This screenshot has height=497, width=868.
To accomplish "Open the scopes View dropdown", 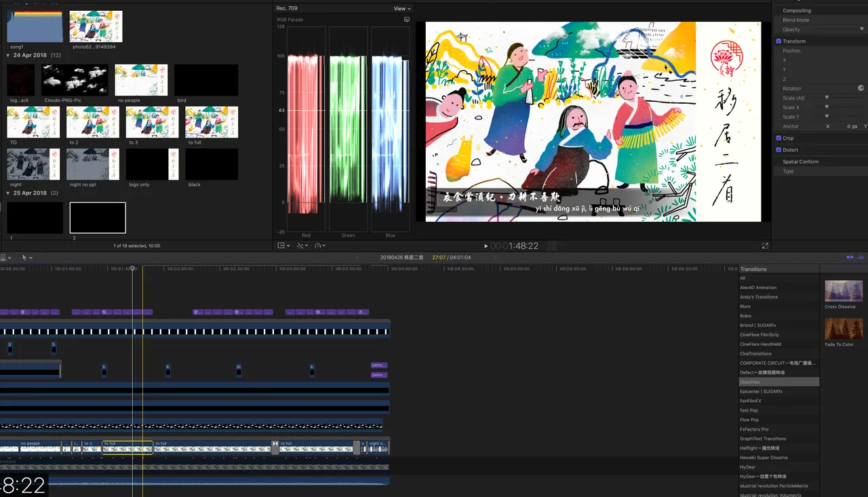I will click(x=402, y=8).
